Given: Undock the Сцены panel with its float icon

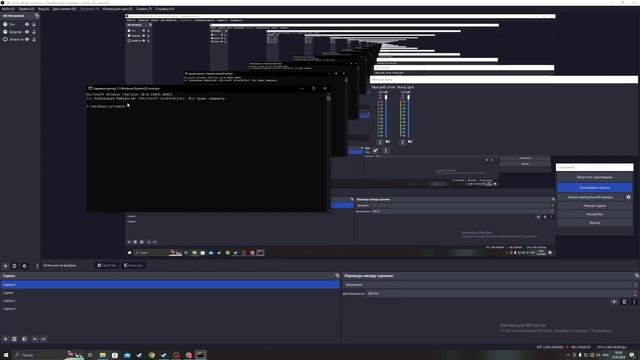Looking at the screenshot, I should coord(337,276).
